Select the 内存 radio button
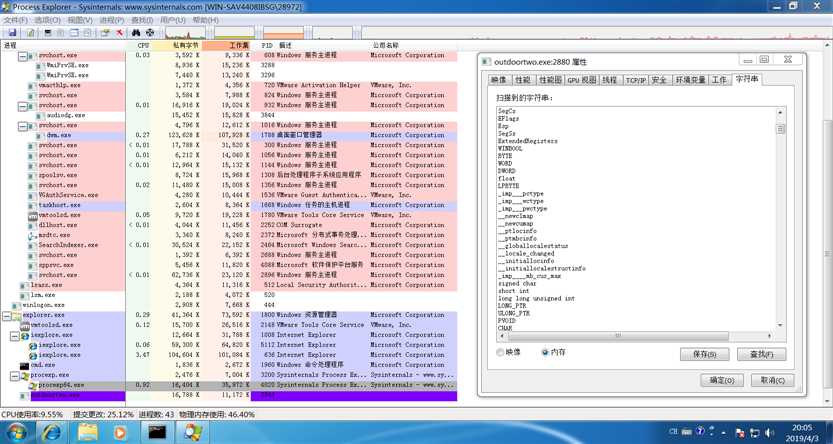 click(545, 352)
